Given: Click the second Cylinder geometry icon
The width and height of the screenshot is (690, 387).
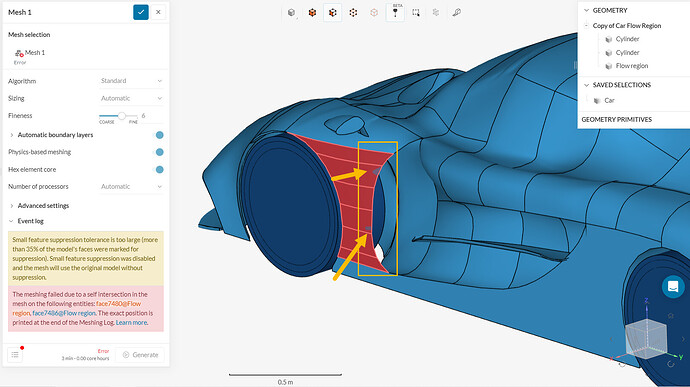Looking at the screenshot, I should click(609, 53).
